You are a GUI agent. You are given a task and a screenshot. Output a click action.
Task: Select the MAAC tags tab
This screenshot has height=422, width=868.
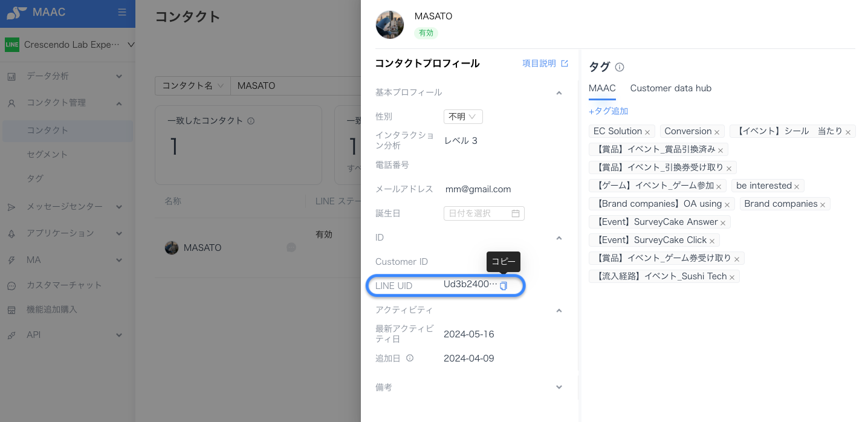601,88
